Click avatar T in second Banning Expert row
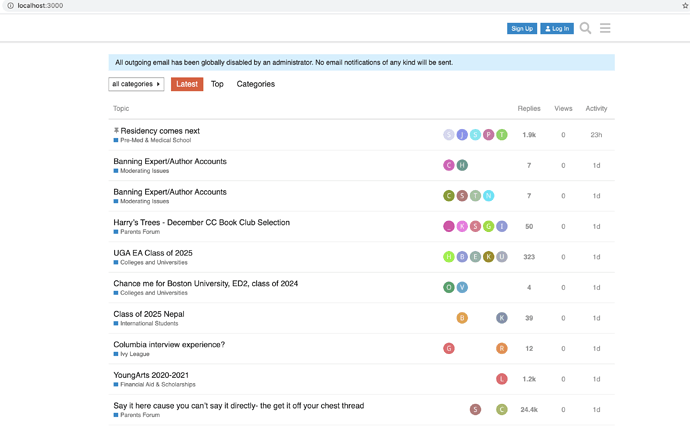Image resolution: width=690 pixels, height=427 pixels. (x=475, y=196)
